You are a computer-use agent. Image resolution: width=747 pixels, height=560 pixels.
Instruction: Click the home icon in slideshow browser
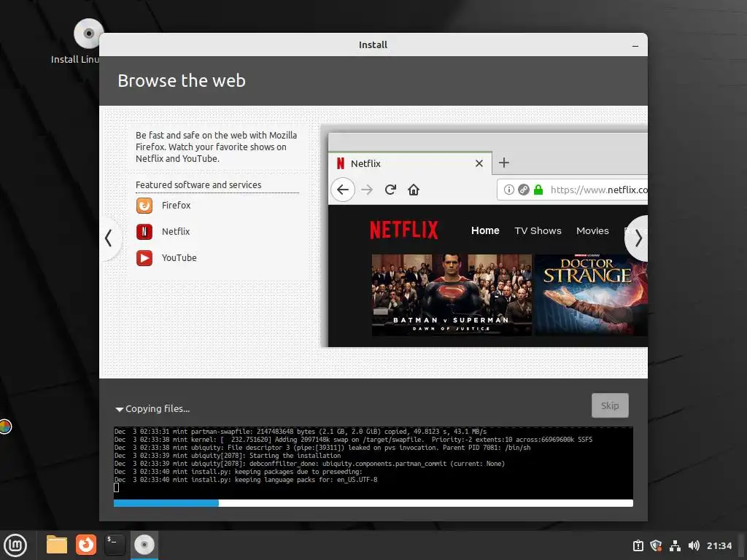click(x=414, y=190)
